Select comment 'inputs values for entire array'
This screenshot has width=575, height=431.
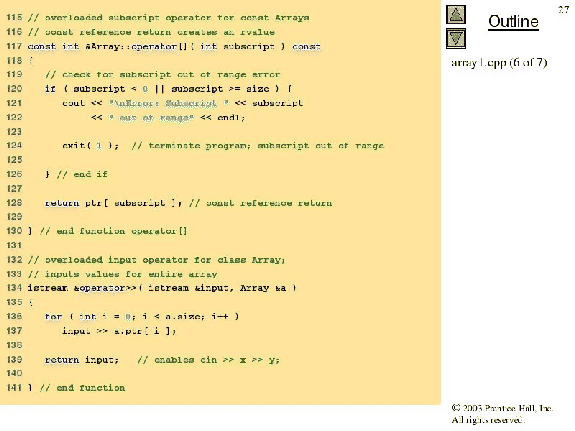122,274
